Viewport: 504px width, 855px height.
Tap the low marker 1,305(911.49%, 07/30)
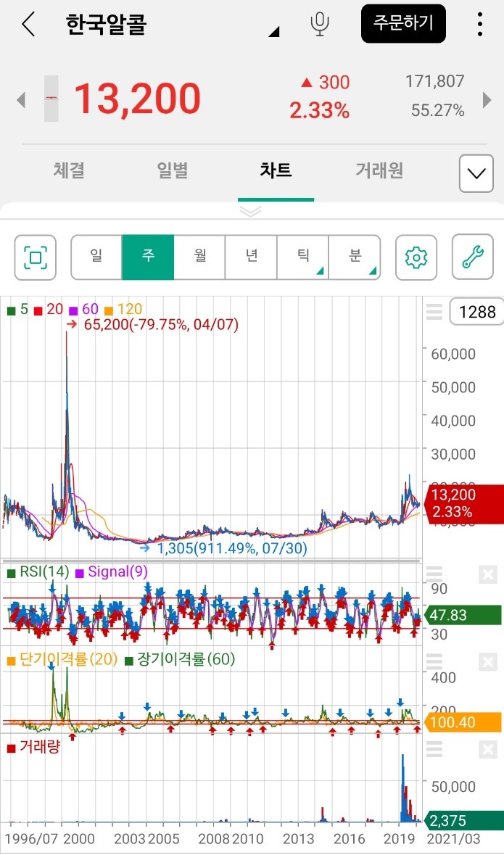point(232,548)
